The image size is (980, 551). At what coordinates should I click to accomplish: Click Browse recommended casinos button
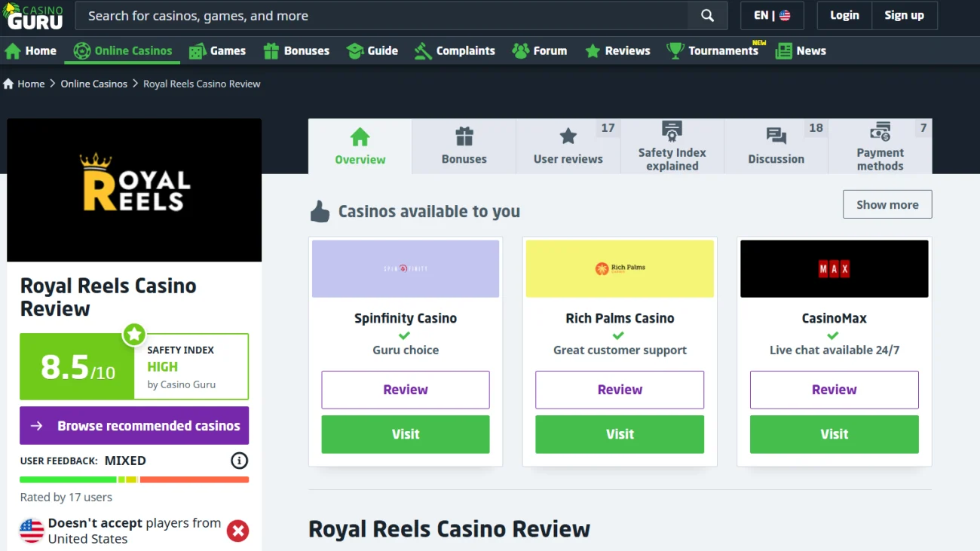(134, 426)
